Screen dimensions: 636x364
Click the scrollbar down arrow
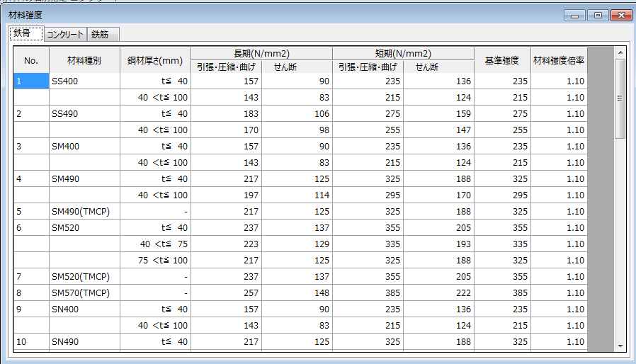click(x=620, y=346)
